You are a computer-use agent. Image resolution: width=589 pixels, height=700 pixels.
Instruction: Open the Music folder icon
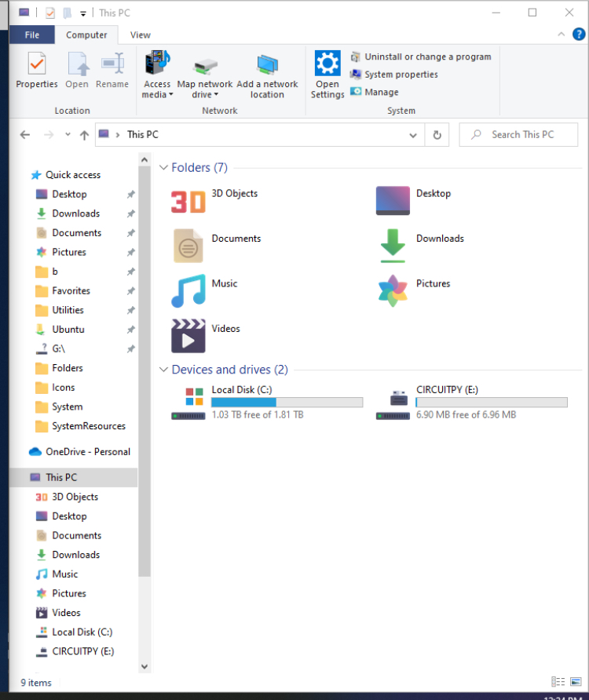click(x=188, y=291)
